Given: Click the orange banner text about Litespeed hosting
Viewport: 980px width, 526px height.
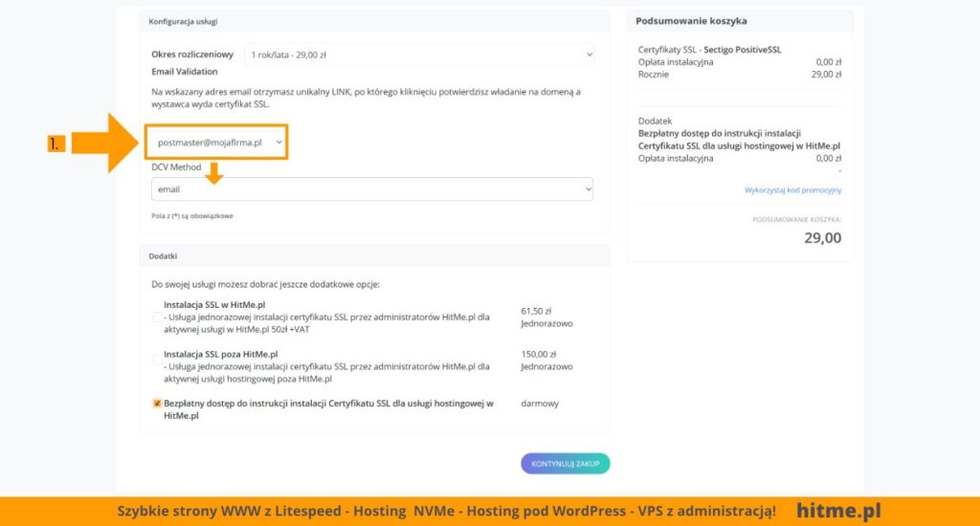Looking at the screenshot, I should click(x=446, y=511).
